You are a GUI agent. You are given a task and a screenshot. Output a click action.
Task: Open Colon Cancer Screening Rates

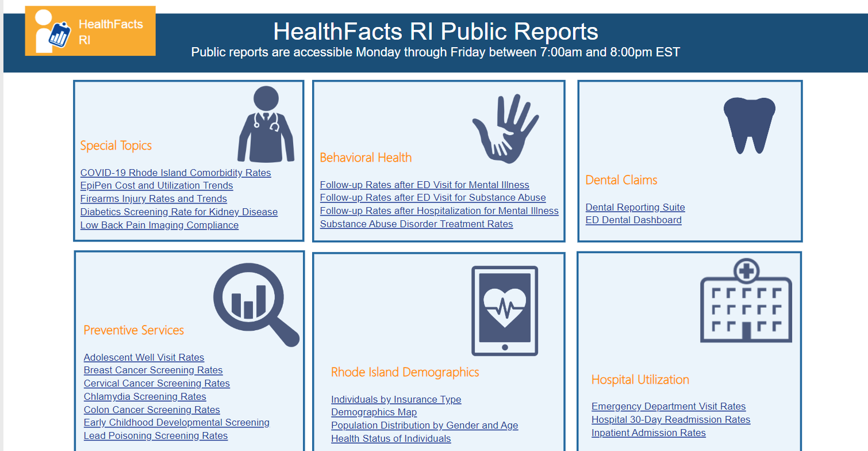152,410
